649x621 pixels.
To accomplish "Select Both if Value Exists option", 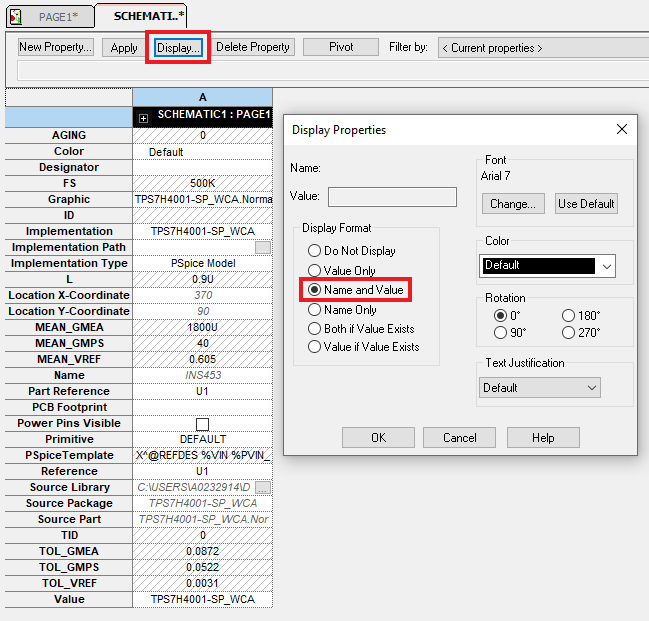I will pos(315,328).
